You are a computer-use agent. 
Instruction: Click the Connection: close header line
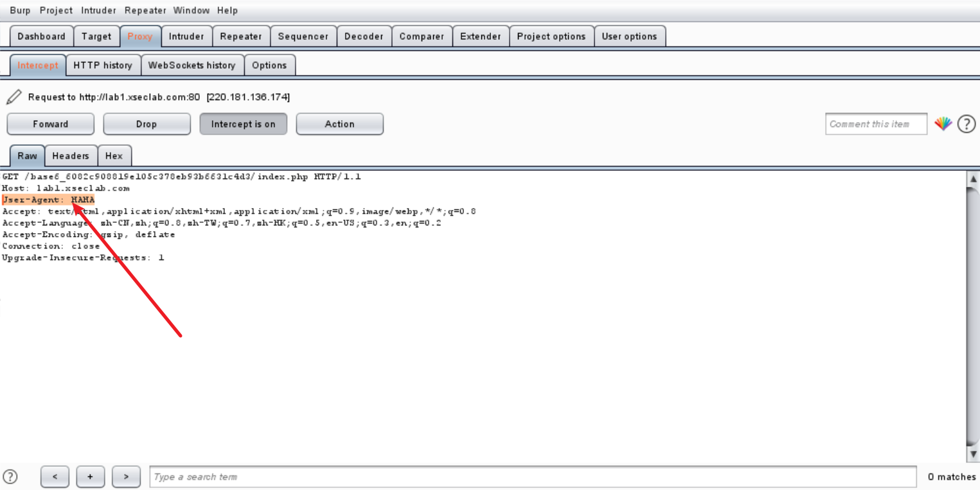pos(51,246)
